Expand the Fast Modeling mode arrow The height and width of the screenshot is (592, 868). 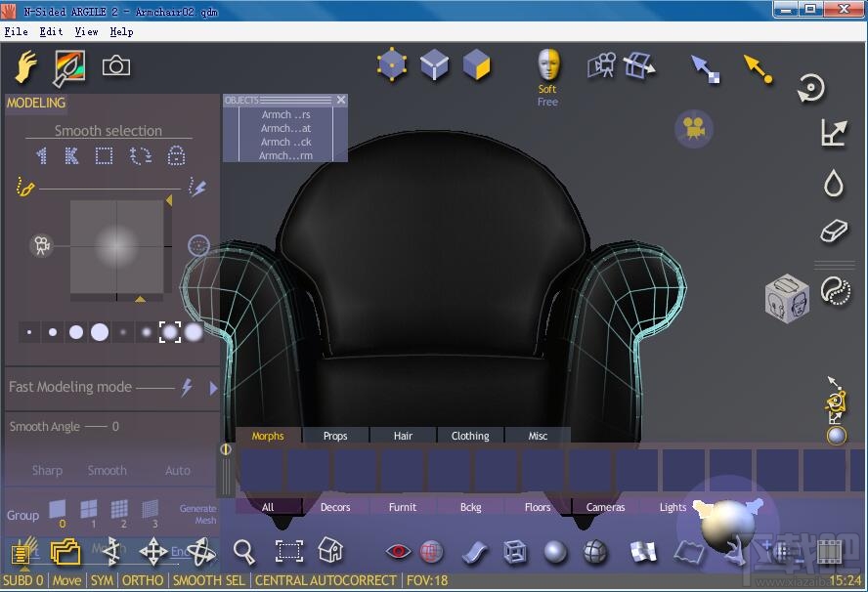(x=213, y=388)
